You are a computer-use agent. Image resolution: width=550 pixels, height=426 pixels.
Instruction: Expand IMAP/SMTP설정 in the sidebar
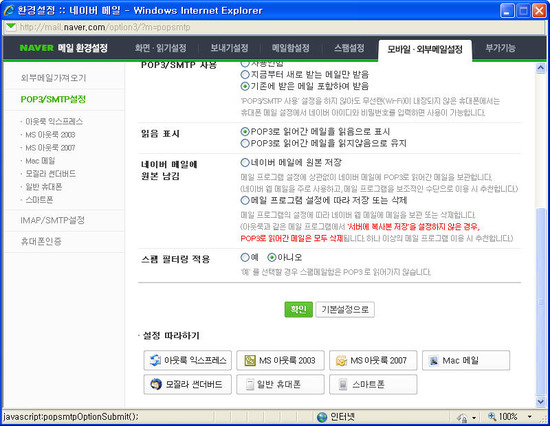click(x=52, y=220)
